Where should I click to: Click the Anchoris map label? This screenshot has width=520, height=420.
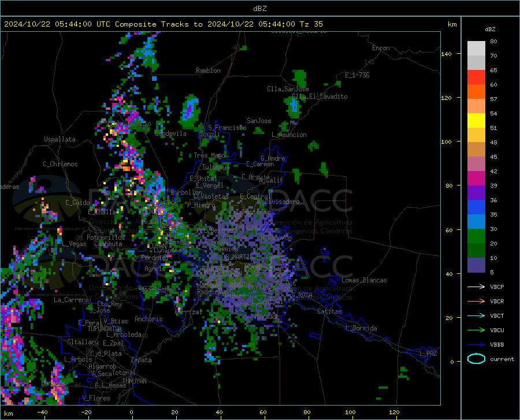pyautogui.click(x=148, y=319)
